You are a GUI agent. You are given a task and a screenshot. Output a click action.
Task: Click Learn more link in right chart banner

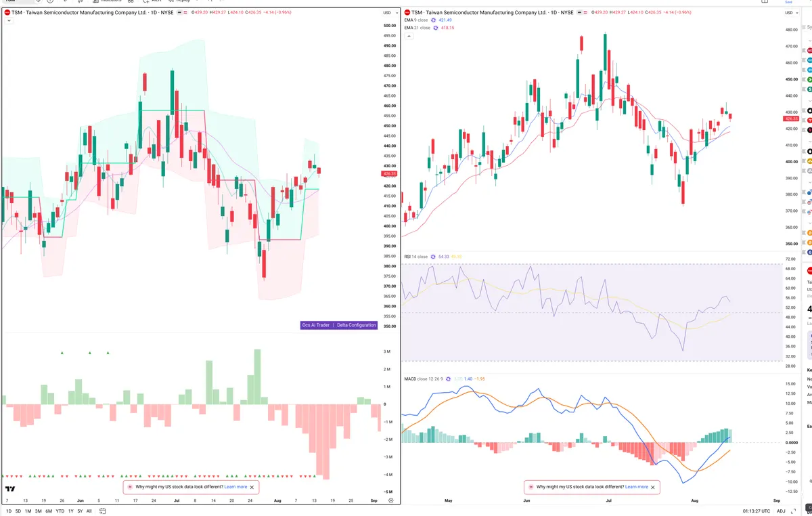637,487
